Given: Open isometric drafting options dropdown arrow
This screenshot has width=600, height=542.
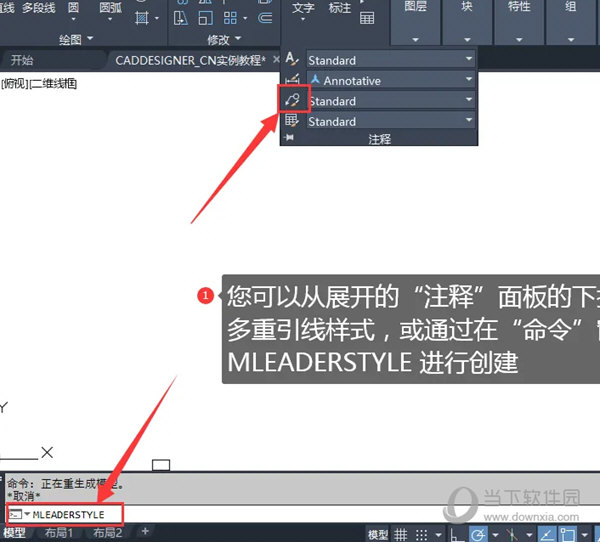Looking at the screenshot, I should tap(529, 535).
